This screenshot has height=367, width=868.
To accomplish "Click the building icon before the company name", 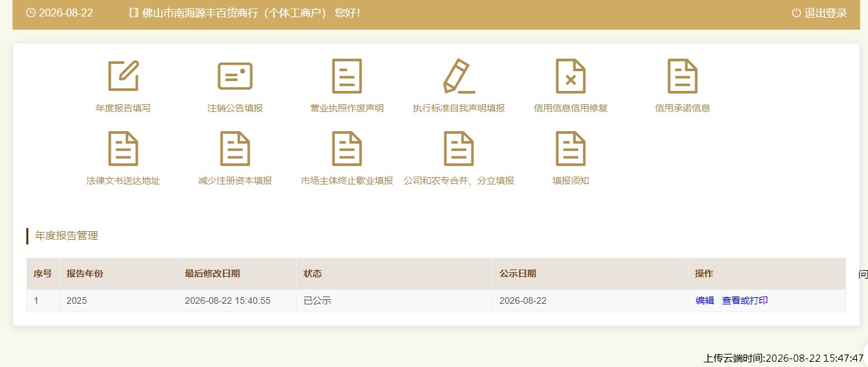I will coord(134,13).
